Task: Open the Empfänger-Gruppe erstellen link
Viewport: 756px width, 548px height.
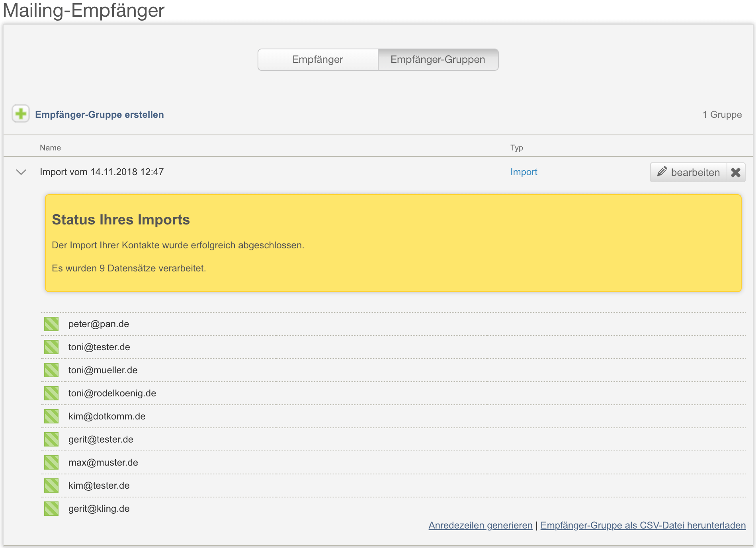Action: point(100,115)
